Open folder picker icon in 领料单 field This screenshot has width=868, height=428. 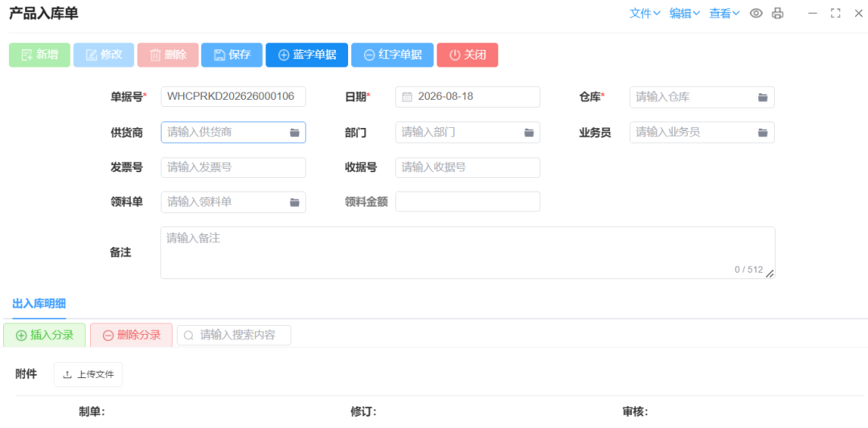tap(294, 203)
